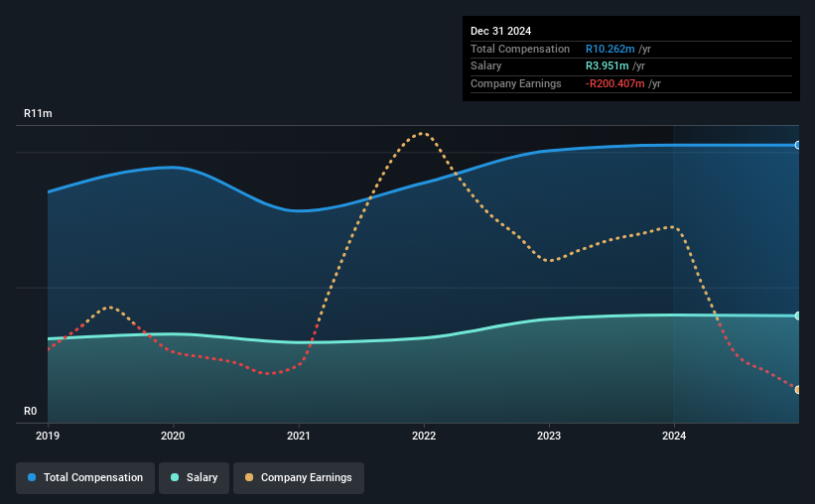The width and height of the screenshot is (815, 504).
Task: Click the Dec 31 2024 tooltip date
Action: pos(500,31)
